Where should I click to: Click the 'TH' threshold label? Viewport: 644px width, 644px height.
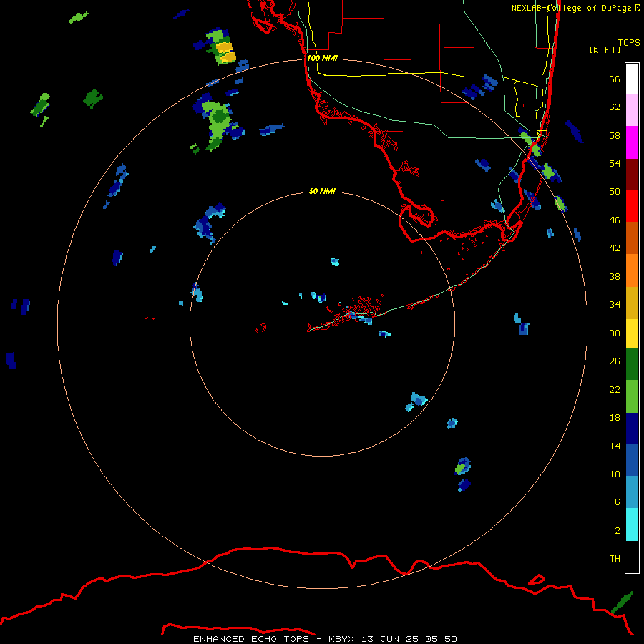615,558
